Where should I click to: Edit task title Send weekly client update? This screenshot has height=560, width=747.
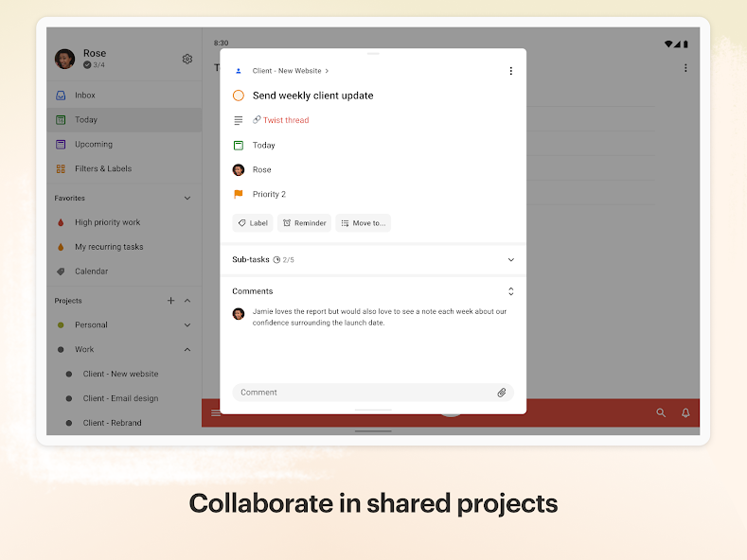click(313, 96)
